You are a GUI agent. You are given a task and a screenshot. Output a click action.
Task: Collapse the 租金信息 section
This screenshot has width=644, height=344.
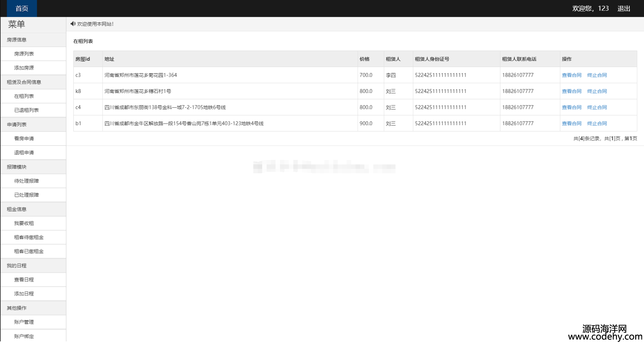(33, 209)
